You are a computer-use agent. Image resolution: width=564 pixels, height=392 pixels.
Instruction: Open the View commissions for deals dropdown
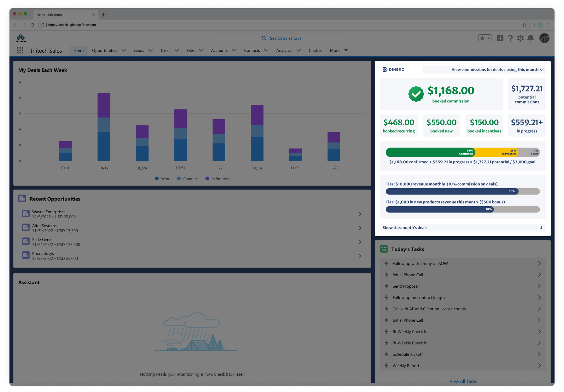(484, 70)
